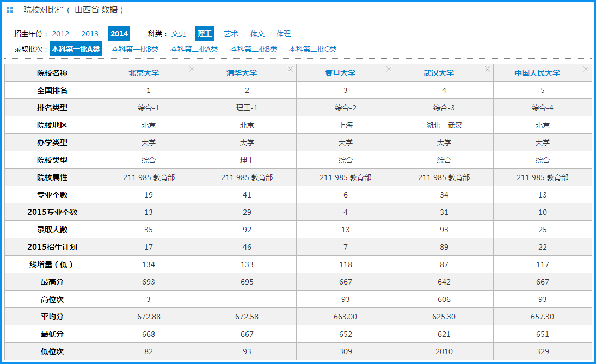Select admission batch 本科第一批B类
Viewport: 596px width, 364px height.
point(135,49)
